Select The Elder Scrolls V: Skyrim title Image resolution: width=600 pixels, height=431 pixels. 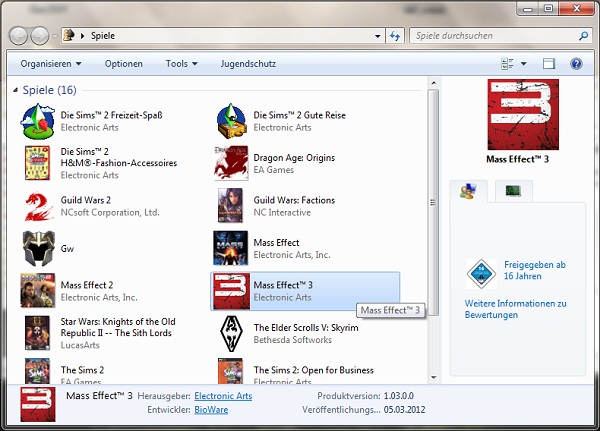pos(306,328)
